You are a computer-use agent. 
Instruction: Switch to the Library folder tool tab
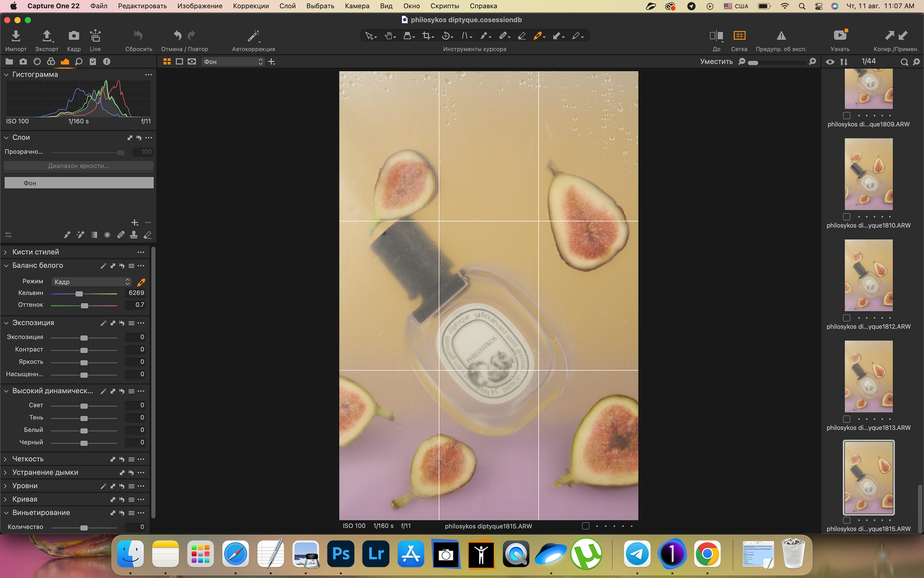click(9, 61)
